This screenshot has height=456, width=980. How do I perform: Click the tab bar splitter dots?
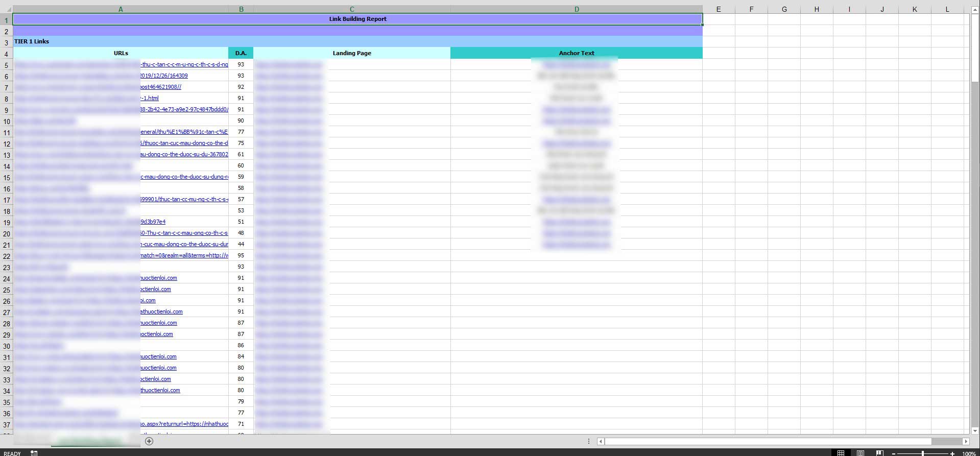pyautogui.click(x=588, y=441)
